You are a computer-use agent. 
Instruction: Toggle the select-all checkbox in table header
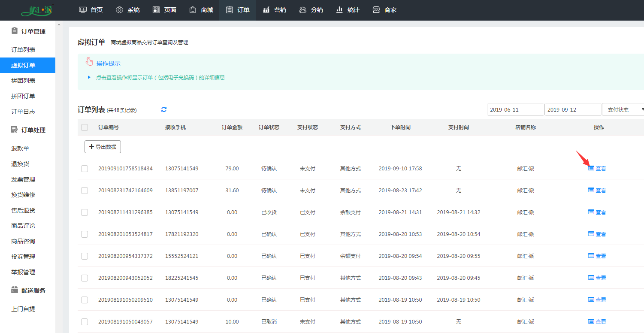pyautogui.click(x=85, y=127)
